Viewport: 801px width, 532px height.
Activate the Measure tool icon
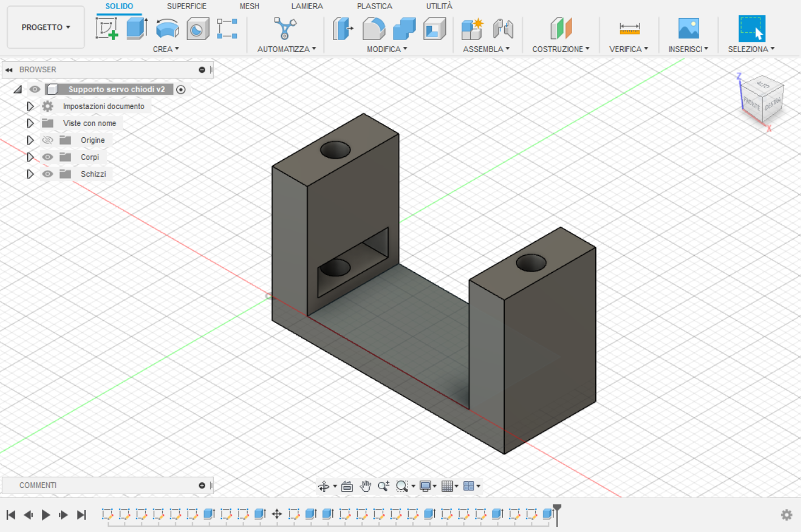629,28
